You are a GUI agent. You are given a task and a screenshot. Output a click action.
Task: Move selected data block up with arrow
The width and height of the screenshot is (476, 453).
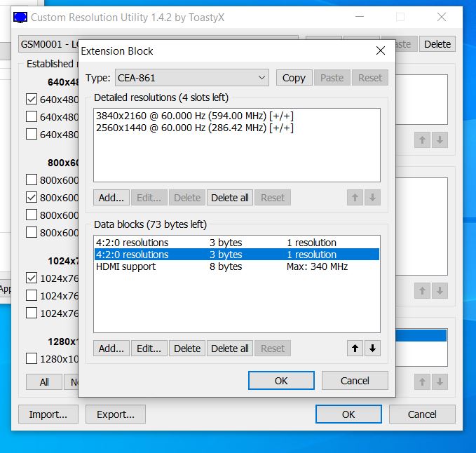pos(355,349)
